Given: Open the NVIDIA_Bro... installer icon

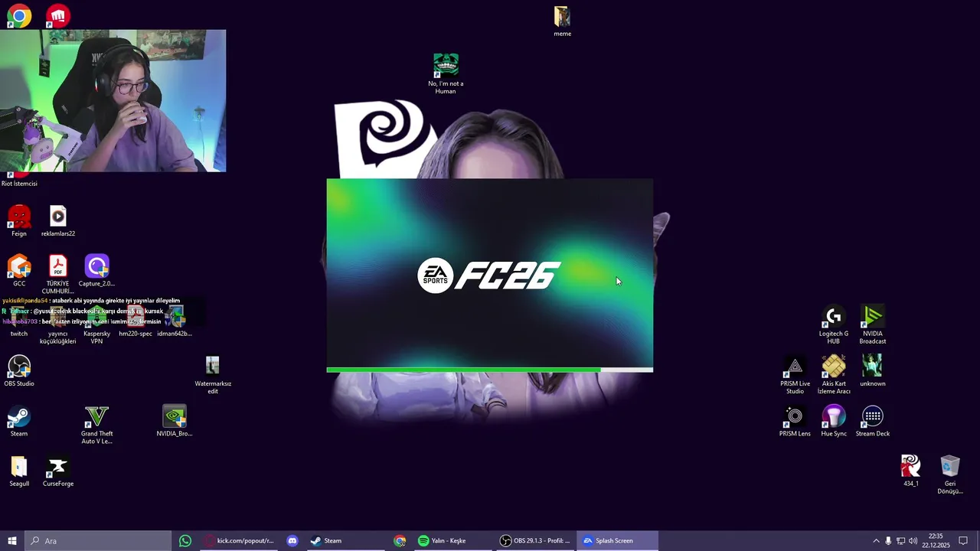Looking at the screenshot, I should click(175, 421).
